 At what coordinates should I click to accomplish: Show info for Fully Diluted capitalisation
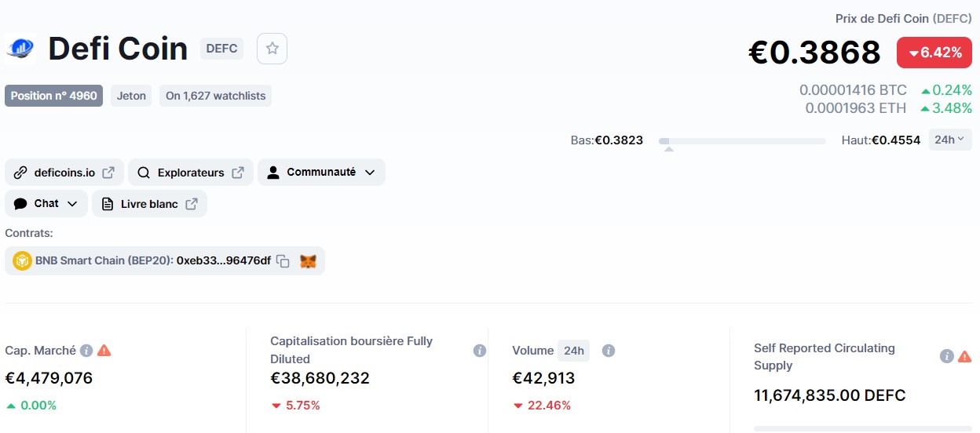pos(480,351)
